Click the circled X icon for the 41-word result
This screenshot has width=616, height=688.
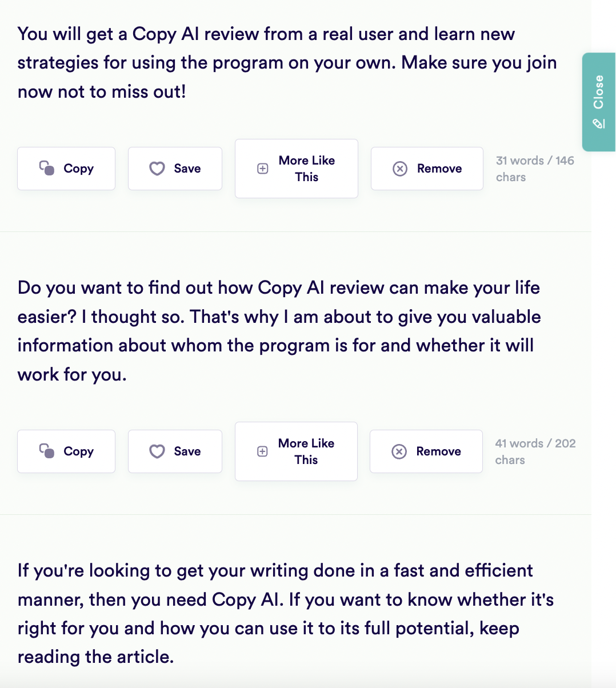tap(399, 451)
